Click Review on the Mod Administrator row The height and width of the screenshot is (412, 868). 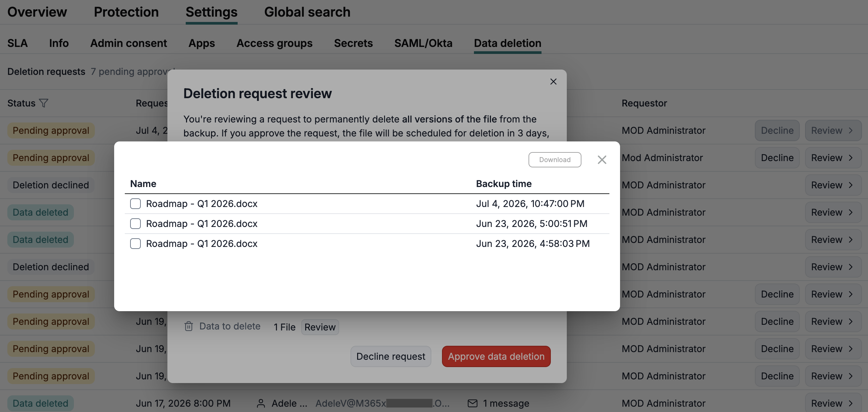point(833,158)
